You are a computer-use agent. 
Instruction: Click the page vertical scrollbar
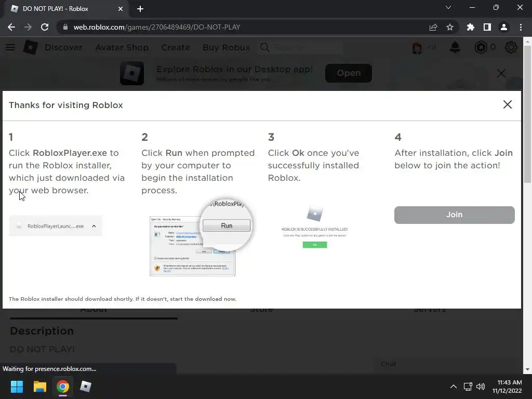tap(527, 115)
